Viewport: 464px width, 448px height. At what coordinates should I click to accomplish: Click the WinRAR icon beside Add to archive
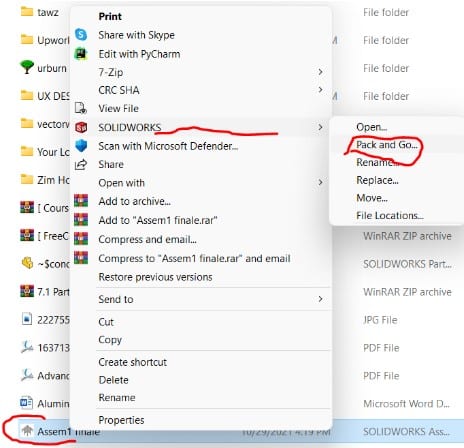coord(81,201)
